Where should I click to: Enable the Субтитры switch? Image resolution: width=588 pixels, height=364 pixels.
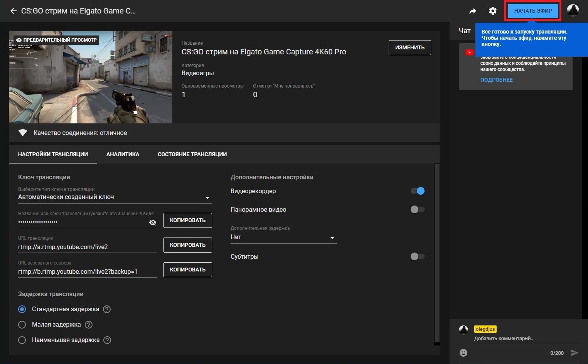pos(418,256)
